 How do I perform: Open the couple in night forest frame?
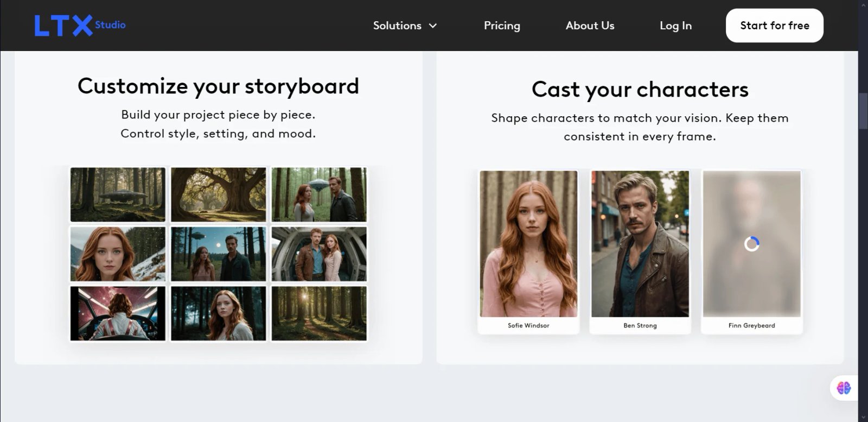coord(218,254)
